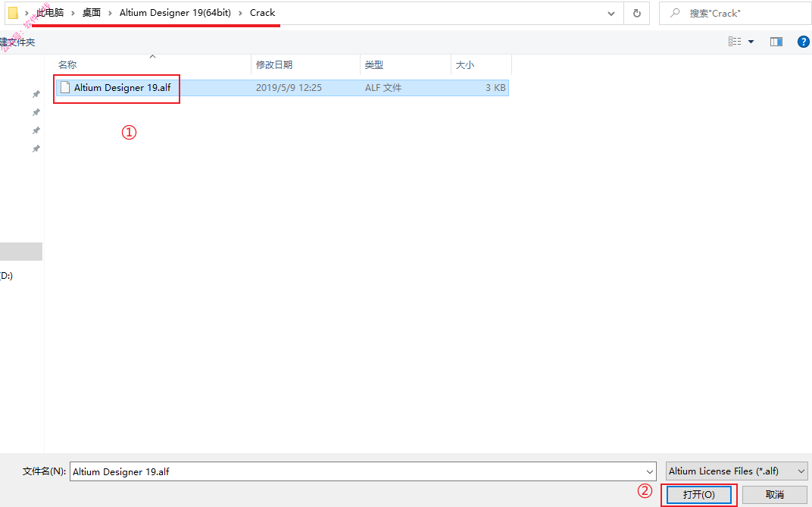Click the search "Crack" field

click(735, 14)
